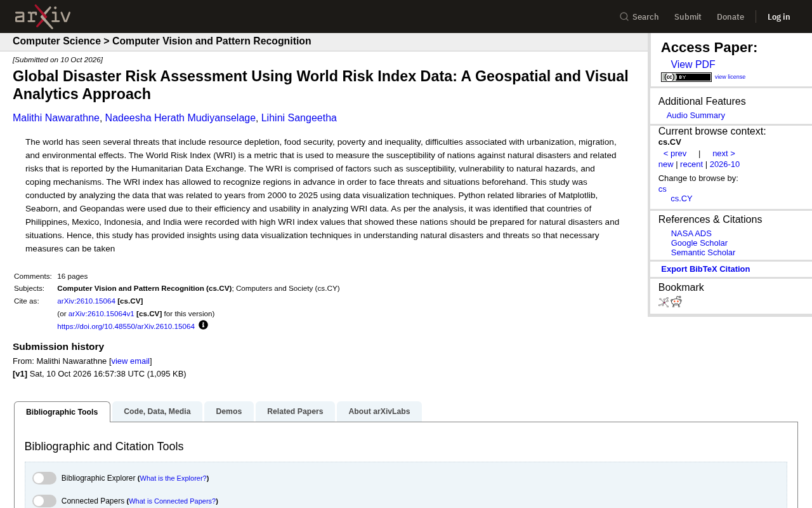Open the Semantic Scholar link
This screenshot has width=812, height=508.
703,253
